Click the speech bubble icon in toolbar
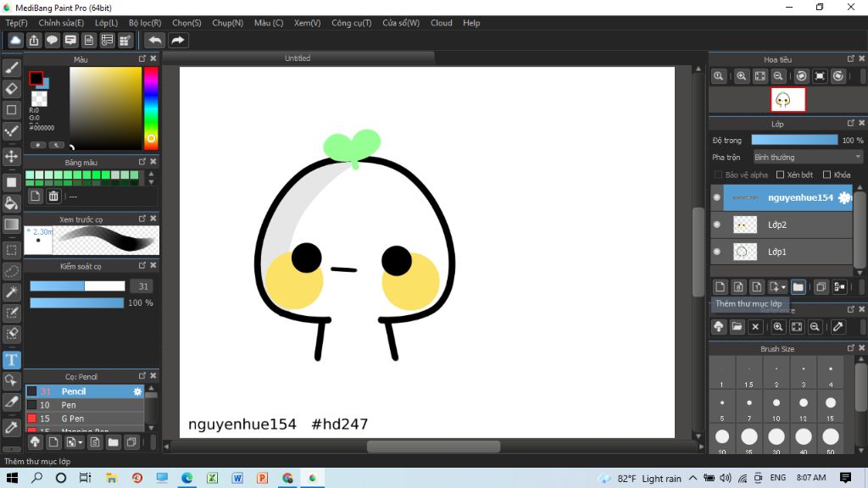The height and width of the screenshot is (488, 868). click(52, 40)
